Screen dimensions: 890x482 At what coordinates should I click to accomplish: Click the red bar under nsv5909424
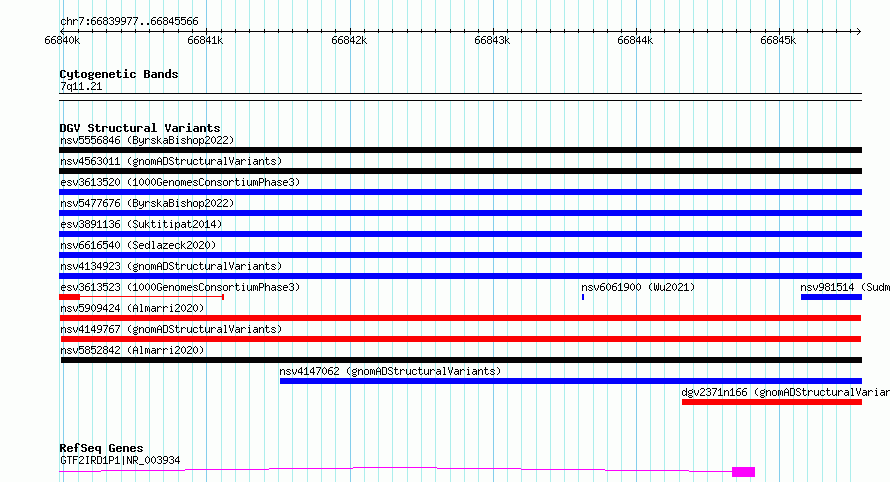pyautogui.click(x=460, y=318)
